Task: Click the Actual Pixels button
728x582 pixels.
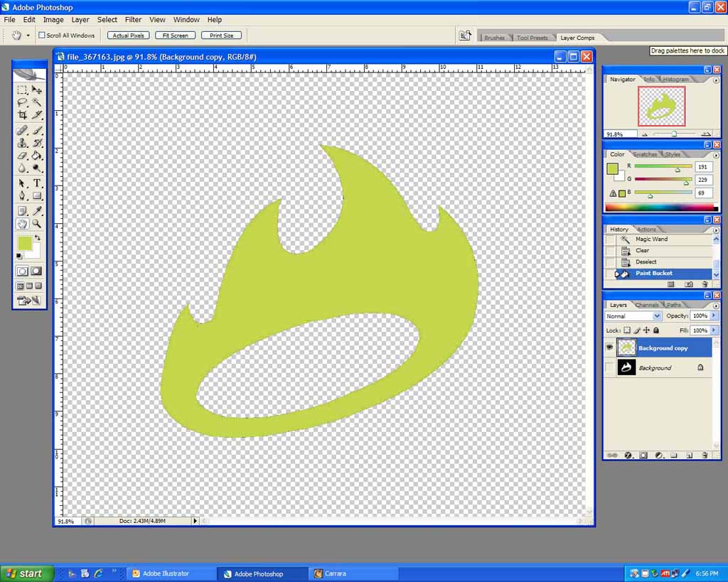Action: (128, 36)
